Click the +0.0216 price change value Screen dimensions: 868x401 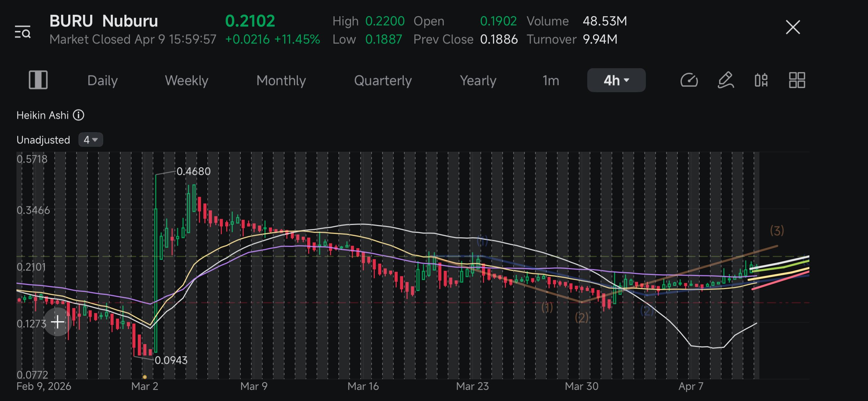pos(247,39)
